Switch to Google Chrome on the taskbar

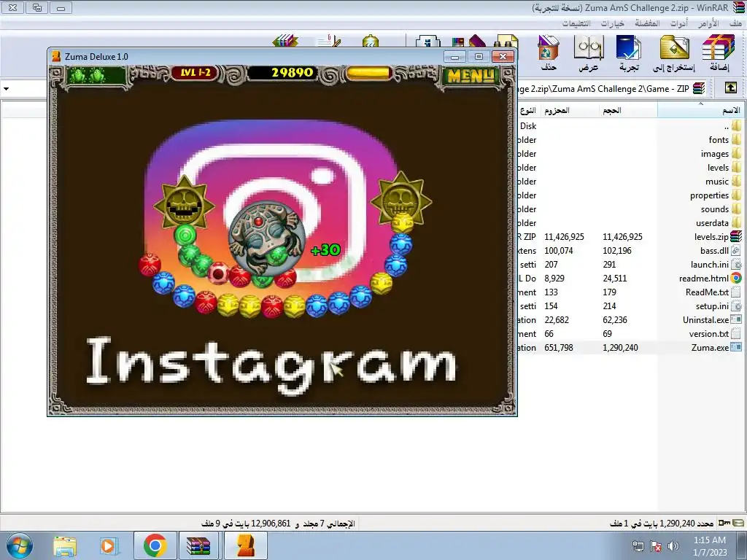[x=155, y=545]
